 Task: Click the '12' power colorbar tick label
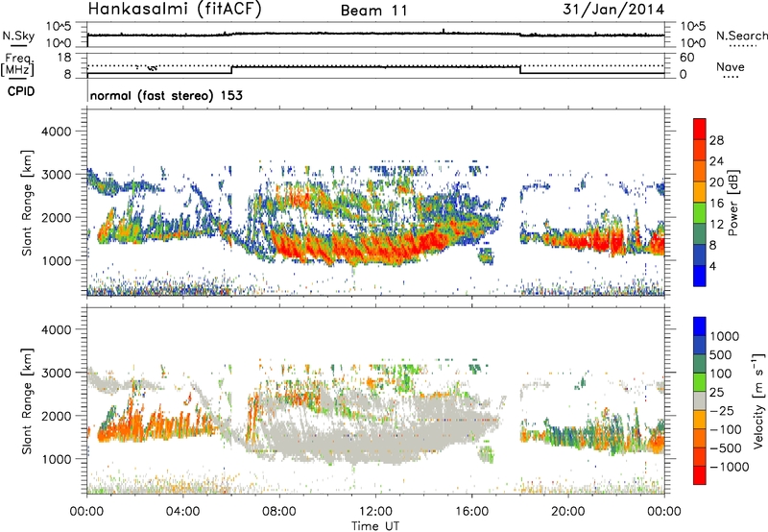click(716, 225)
